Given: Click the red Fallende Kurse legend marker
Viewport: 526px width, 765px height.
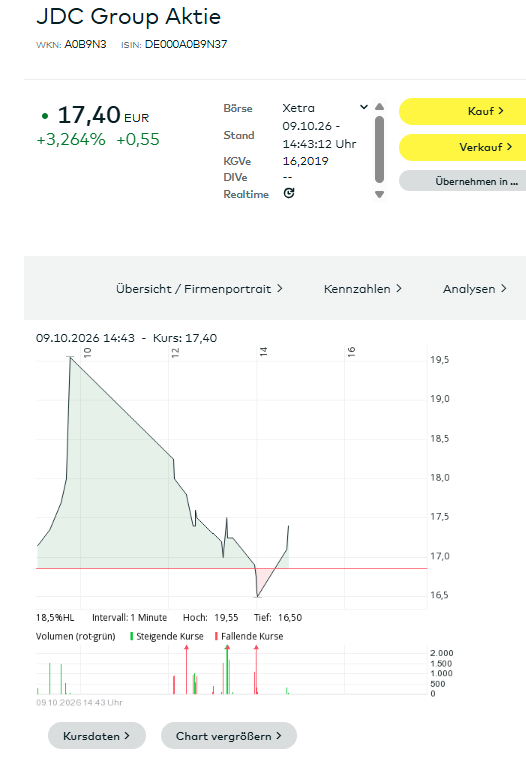Looking at the screenshot, I should tap(216, 636).
